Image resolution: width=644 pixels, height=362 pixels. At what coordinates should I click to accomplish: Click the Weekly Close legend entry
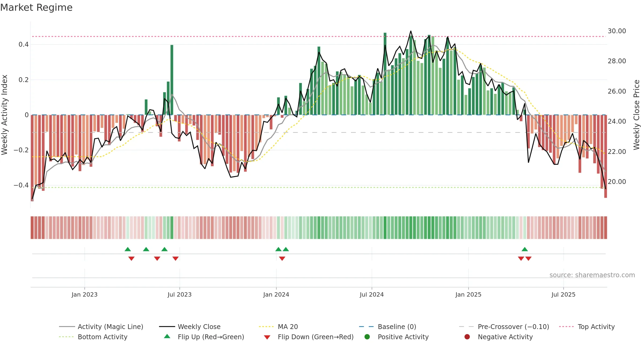[190, 327]
